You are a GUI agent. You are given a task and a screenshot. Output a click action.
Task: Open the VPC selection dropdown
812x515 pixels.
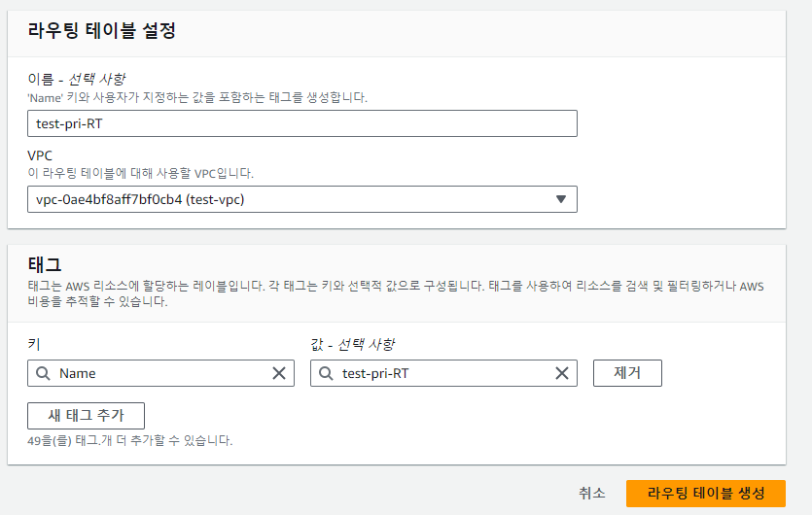coord(301,199)
